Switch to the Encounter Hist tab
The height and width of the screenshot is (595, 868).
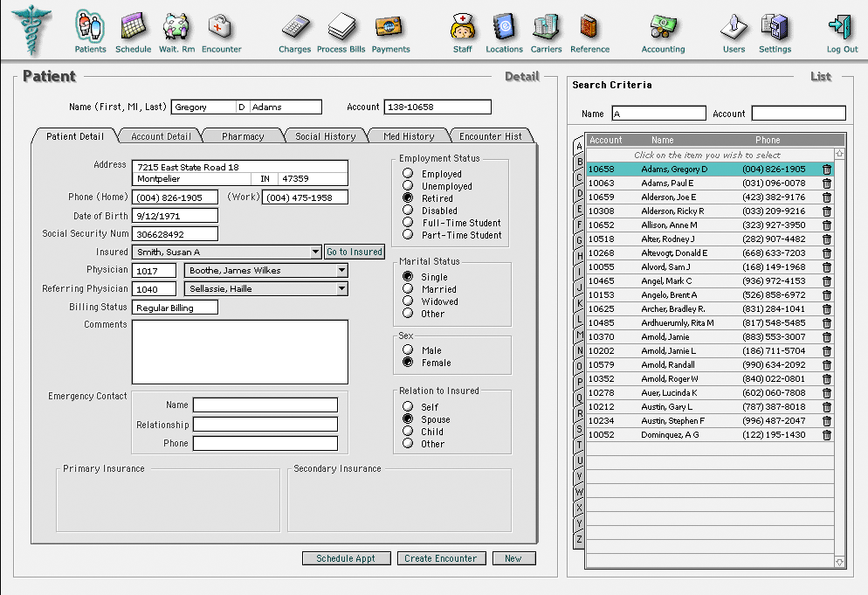491,136
